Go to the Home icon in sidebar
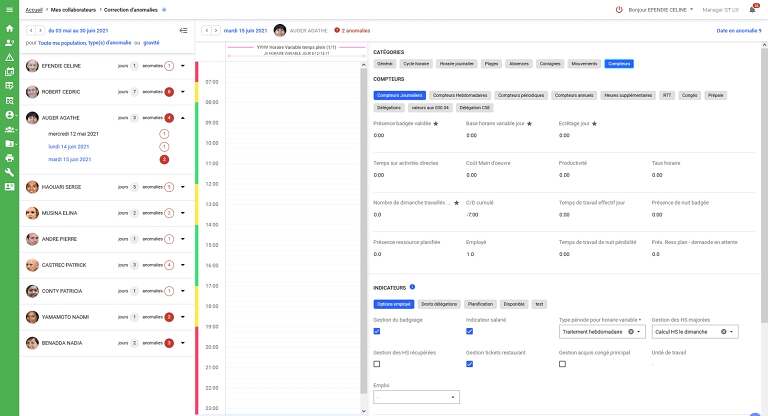Image resolution: width=768 pixels, height=416 pixels. pyautogui.click(x=9, y=28)
